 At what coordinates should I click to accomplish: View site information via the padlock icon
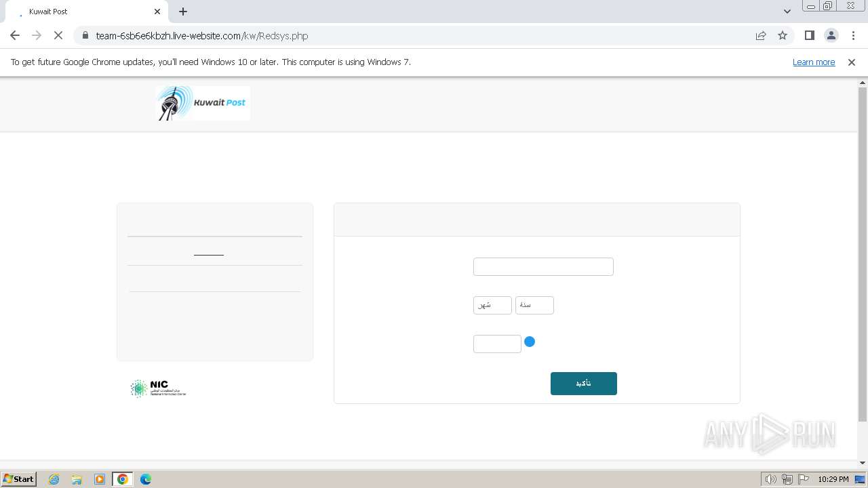click(x=85, y=35)
